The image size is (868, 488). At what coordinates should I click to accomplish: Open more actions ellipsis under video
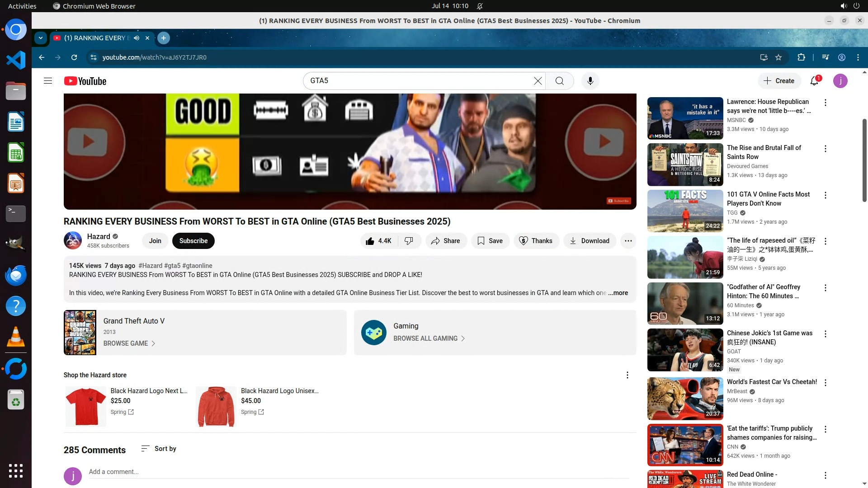point(628,241)
